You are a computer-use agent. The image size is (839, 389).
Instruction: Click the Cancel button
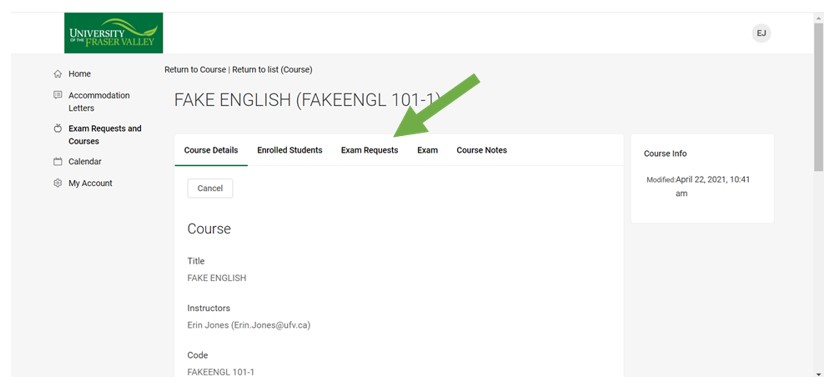click(x=210, y=188)
